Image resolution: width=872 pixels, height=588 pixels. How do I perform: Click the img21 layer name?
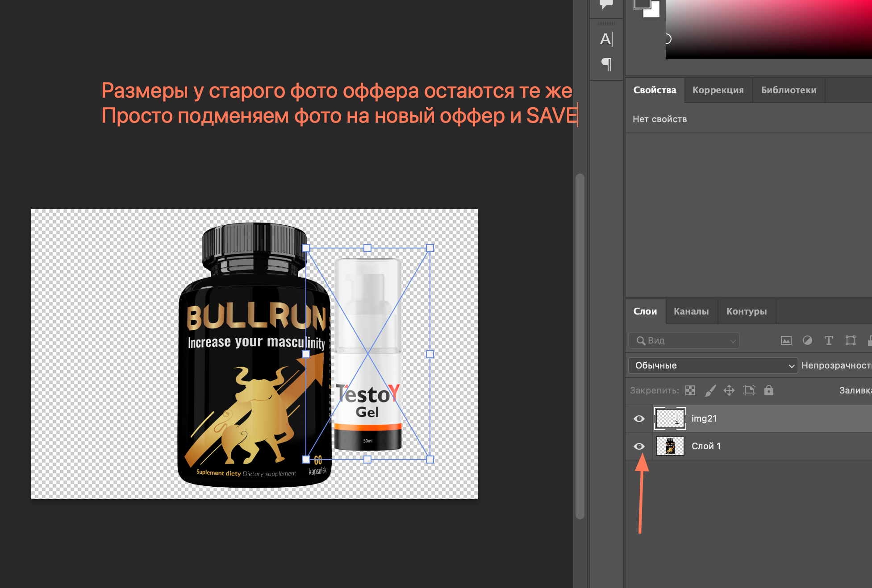704,418
